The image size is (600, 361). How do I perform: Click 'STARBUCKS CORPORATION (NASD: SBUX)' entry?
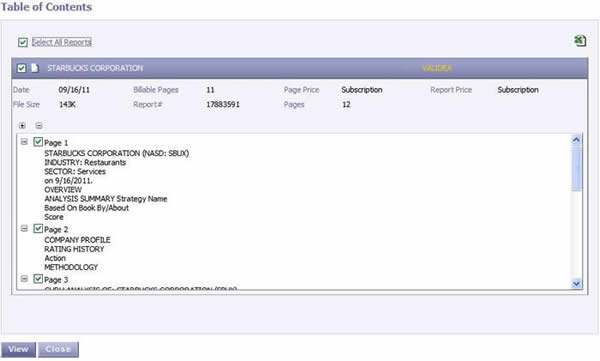coord(117,153)
